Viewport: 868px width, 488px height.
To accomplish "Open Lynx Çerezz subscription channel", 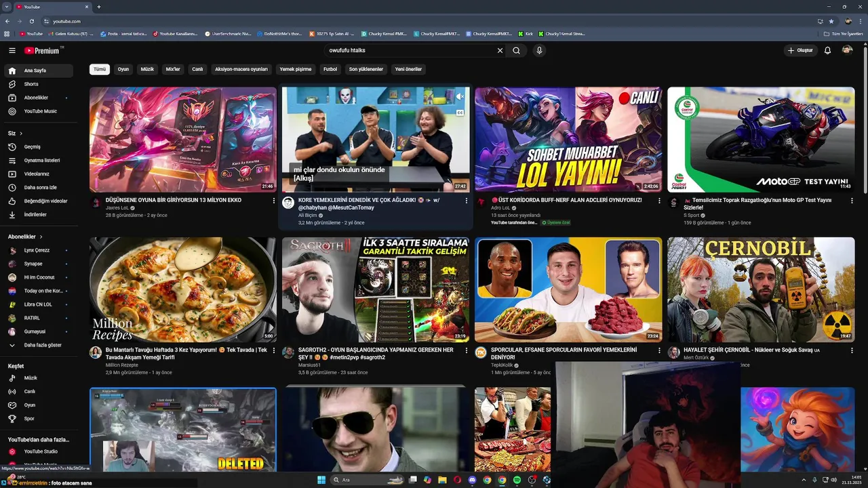I will pyautogui.click(x=39, y=250).
